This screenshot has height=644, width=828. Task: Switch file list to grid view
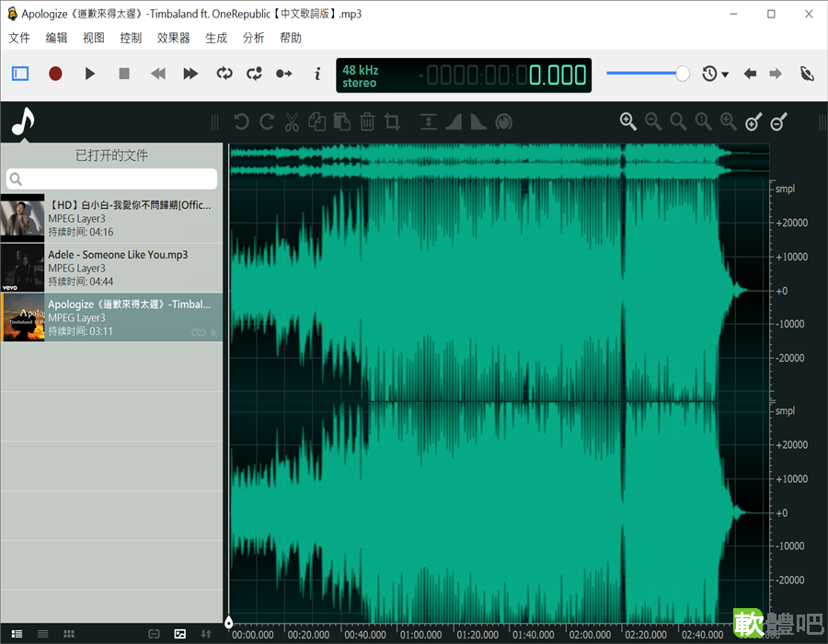(69, 634)
